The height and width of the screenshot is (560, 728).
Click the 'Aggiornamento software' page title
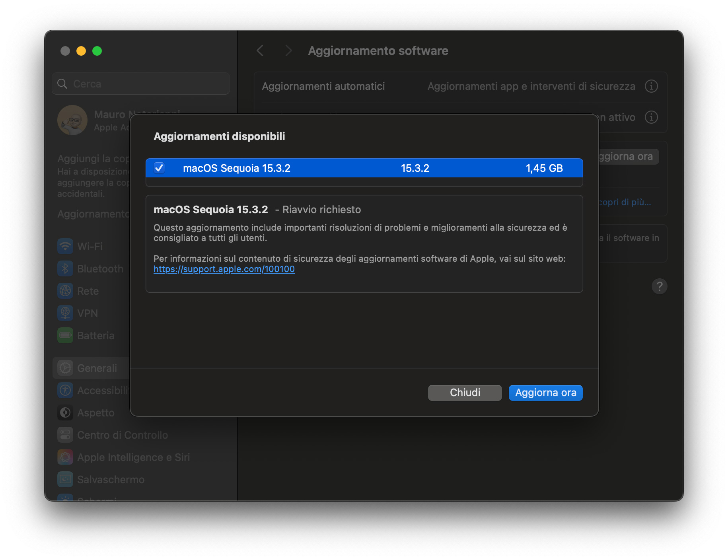click(378, 51)
